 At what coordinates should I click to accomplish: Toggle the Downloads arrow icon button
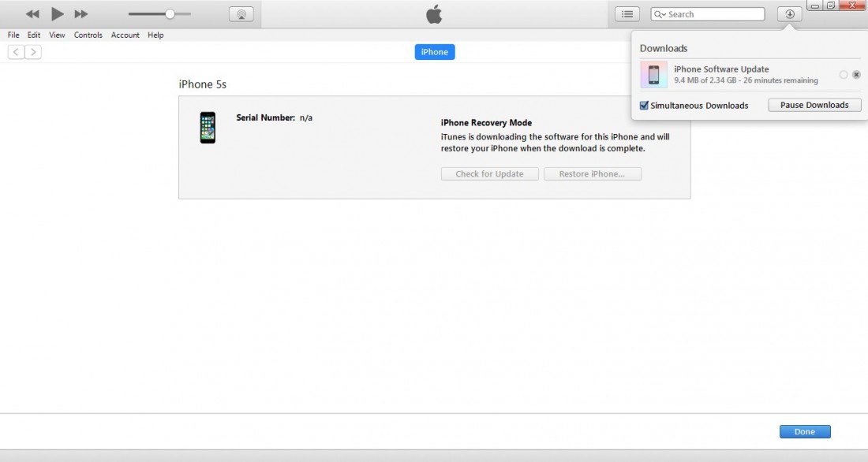pyautogui.click(x=790, y=14)
